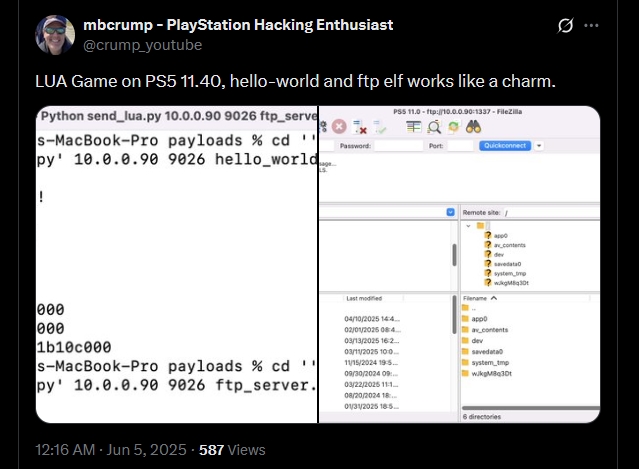
Task: Click the '09/30/2024 09:...' modified date
Action: click(370, 373)
